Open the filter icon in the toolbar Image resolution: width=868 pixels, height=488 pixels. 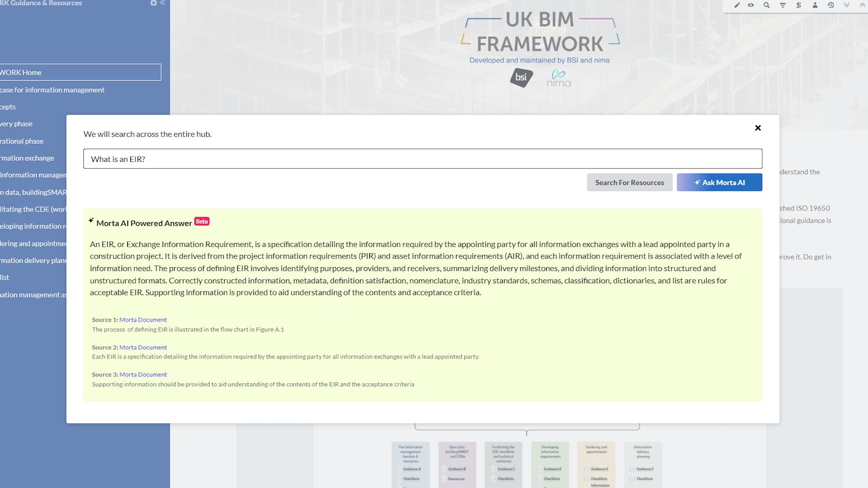781,5
